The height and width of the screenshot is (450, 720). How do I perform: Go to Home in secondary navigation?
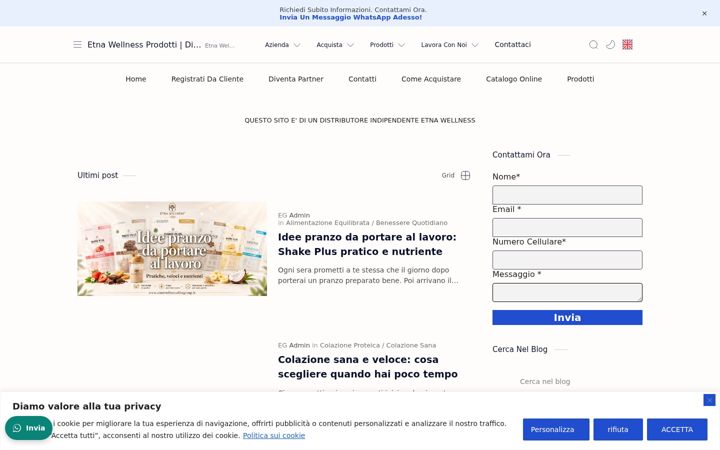point(136,79)
